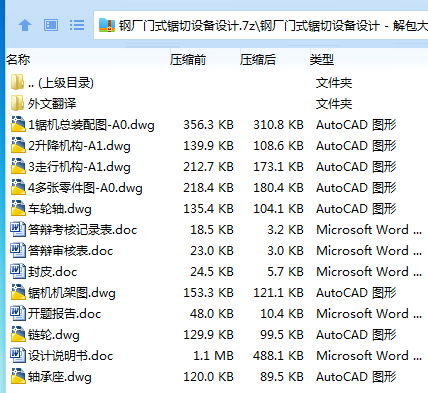The height and width of the screenshot is (393, 428).
Task: Click the 218.4 KB original size value
Action: [x=208, y=188]
